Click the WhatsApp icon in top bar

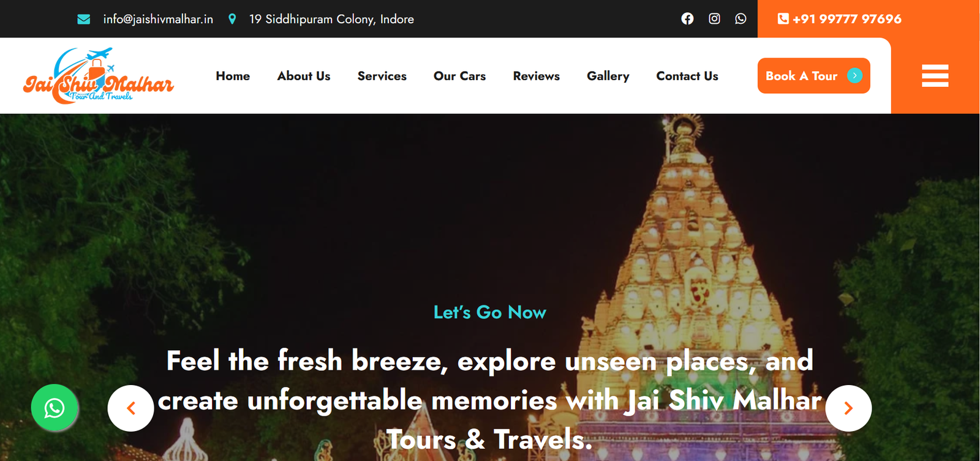pyautogui.click(x=741, y=19)
